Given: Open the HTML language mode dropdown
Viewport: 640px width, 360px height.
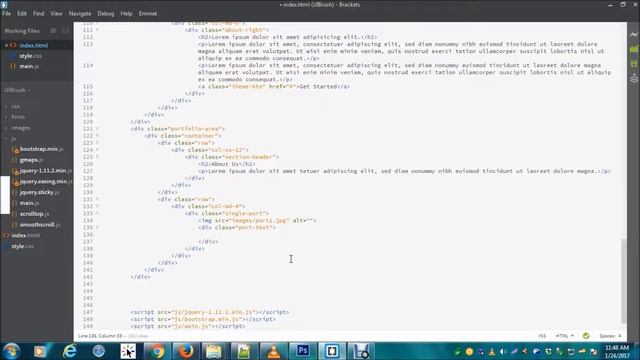Looking at the screenshot, I should tap(564, 336).
